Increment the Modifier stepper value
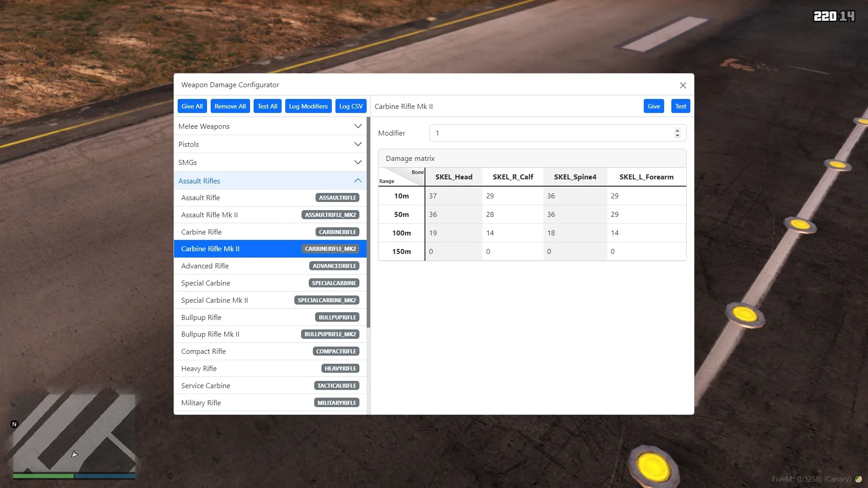The width and height of the screenshot is (868, 488). pos(677,131)
